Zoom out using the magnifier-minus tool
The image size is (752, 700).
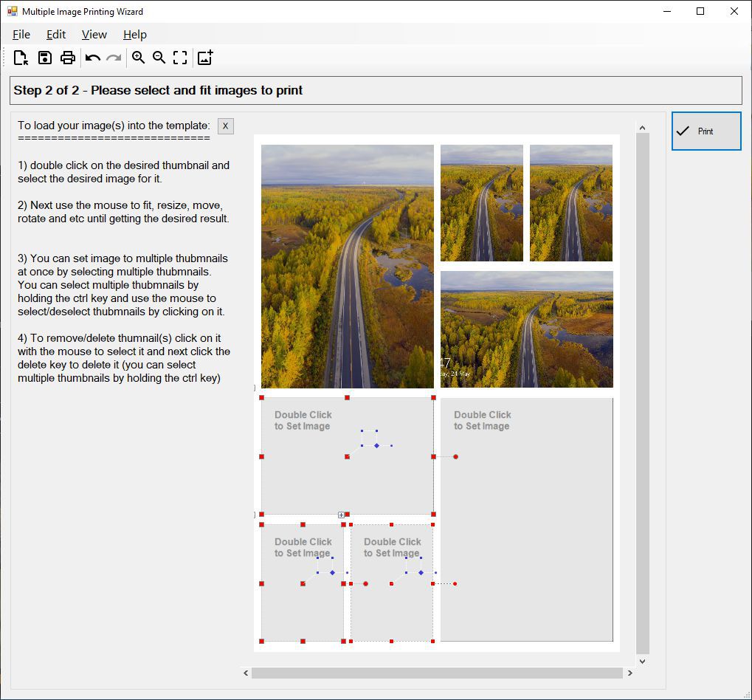coord(159,58)
